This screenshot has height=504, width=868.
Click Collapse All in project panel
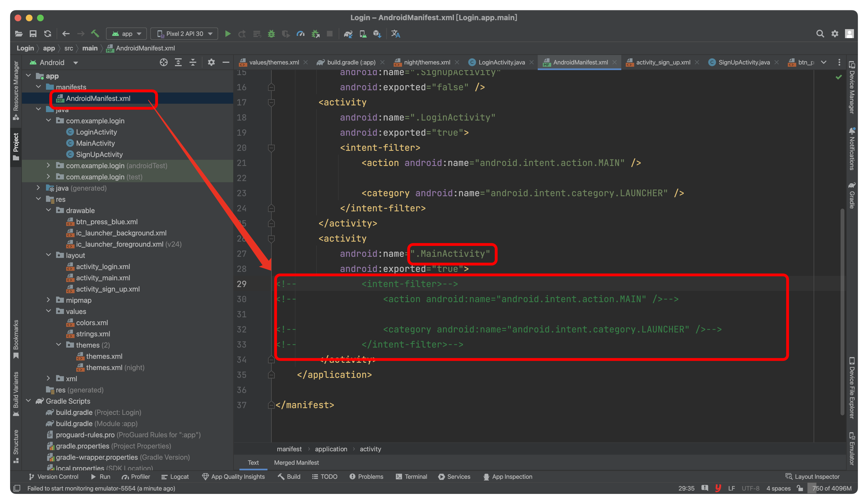(x=193, y=62)
